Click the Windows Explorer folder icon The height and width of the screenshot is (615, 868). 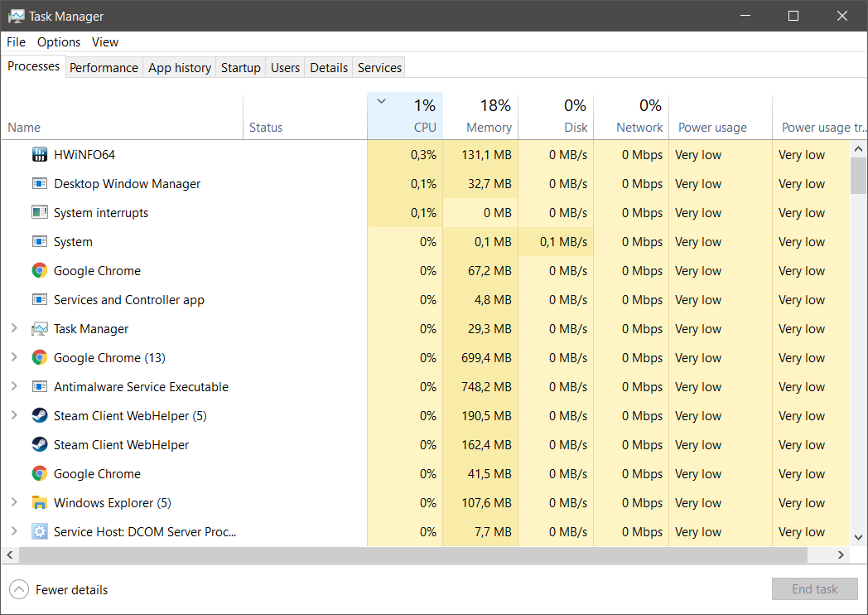tap(39, 503)
